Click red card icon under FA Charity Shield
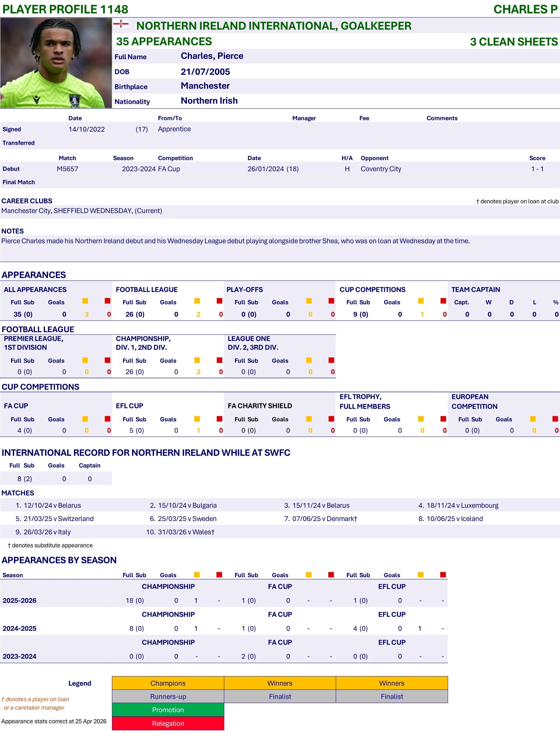560x744 pixels. click(x=331, y=419)
